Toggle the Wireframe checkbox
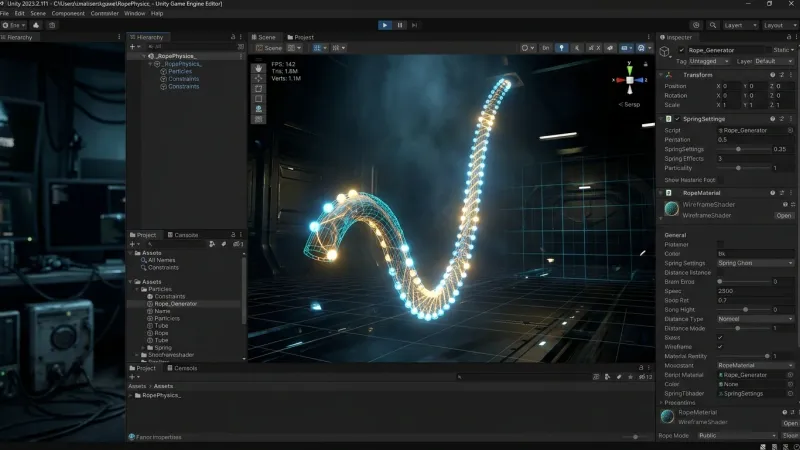Image resolution: width=800 pixels, height=450 pixels. point(720,346)
